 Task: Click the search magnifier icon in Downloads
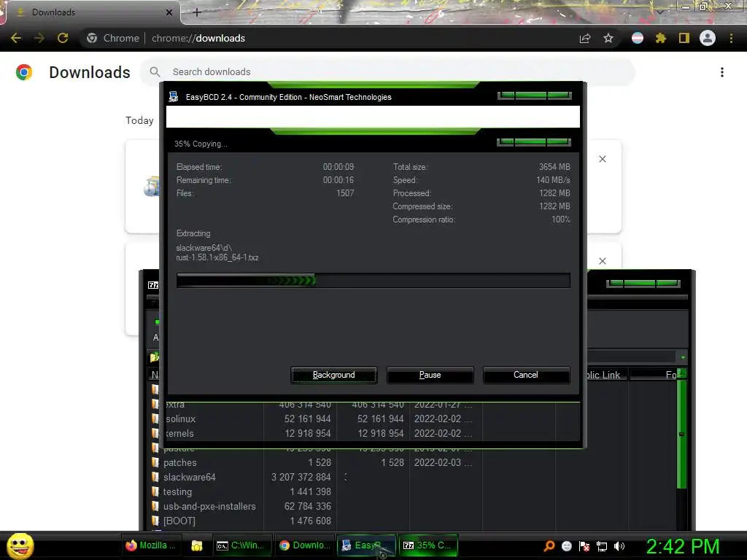(155, 72)
